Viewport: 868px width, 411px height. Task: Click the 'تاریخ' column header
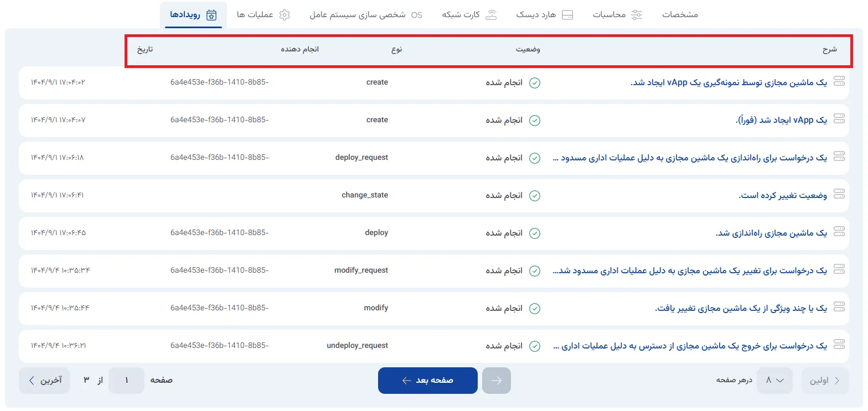pyautogui.click(x=145, y=50)
